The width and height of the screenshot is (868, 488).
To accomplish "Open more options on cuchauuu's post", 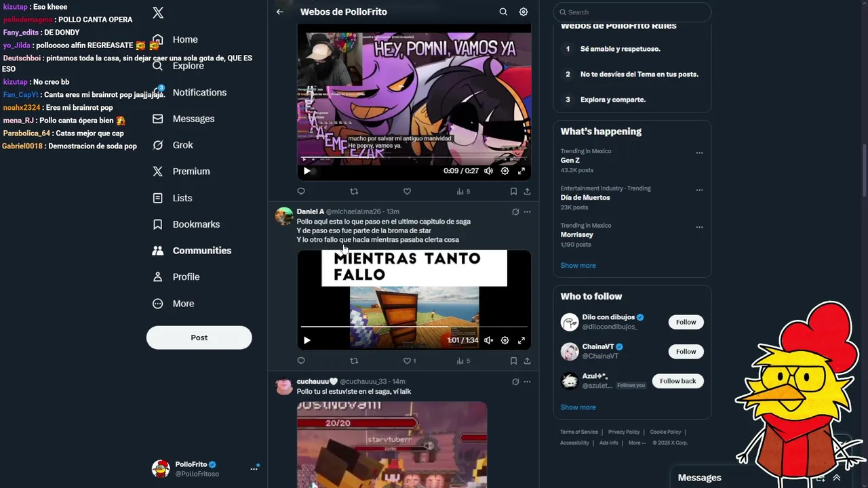I will pyautogui.click(x=527, y=382).
